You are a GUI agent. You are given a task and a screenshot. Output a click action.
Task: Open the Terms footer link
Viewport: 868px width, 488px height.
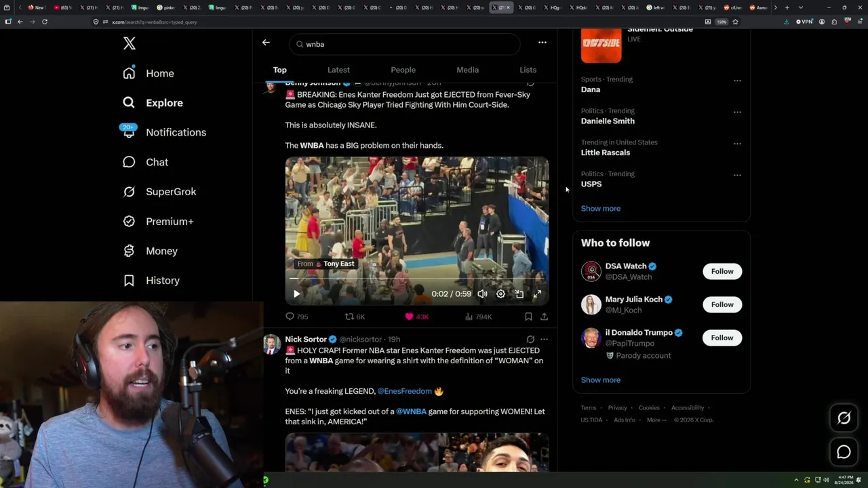point(589,408)
